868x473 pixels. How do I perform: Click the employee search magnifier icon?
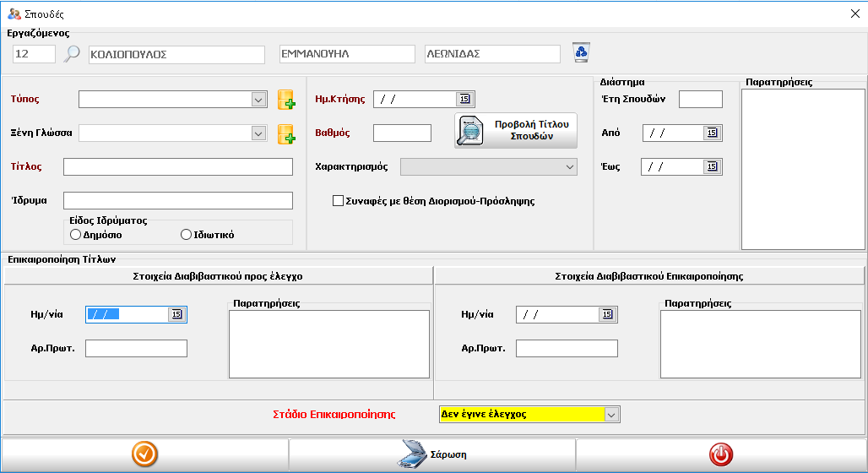pyautogui.click(x=72, y=54)
